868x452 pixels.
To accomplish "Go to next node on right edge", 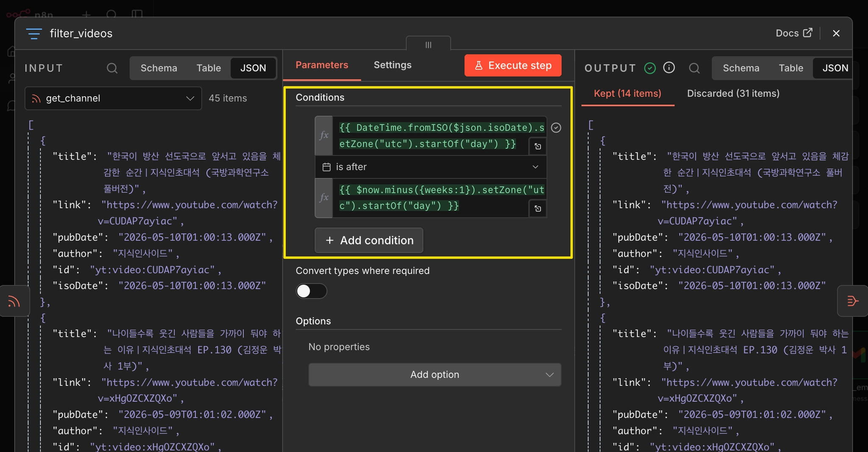I will (x=853, y=301).
